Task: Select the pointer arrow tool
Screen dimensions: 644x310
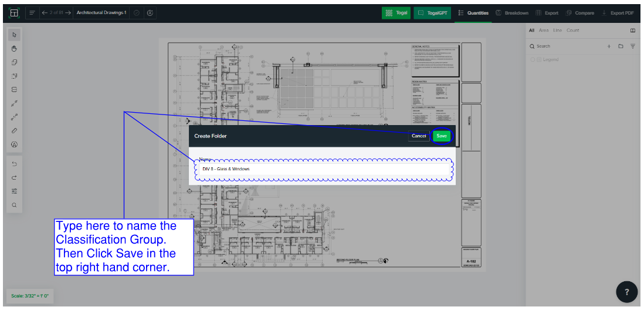Action: 14,35
